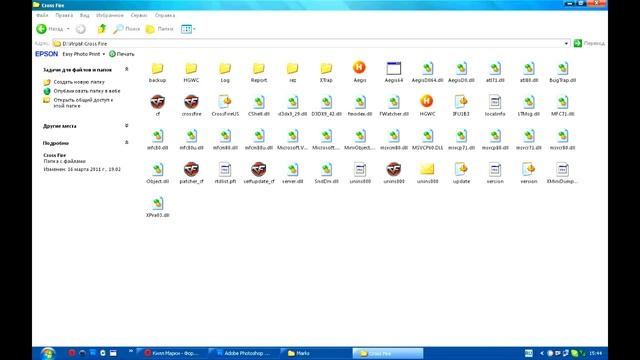Click the Назад back button
Viewport: 640px width, 360px height.
(50, 29)
